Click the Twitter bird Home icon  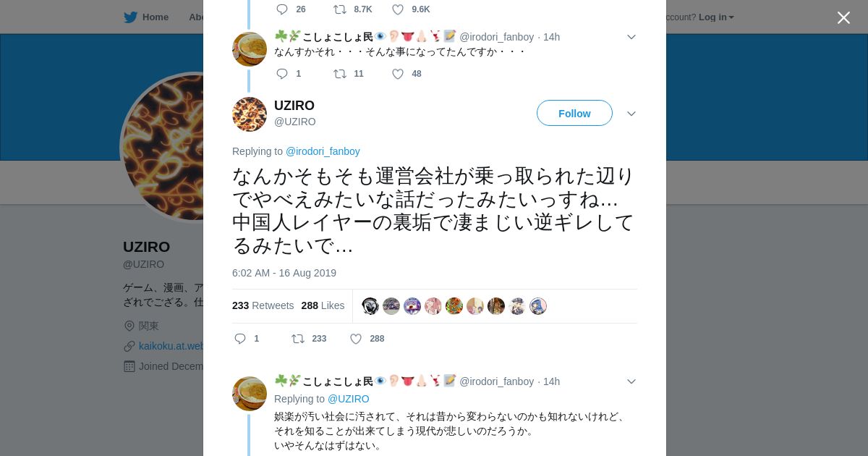click(x=131, y=17)
